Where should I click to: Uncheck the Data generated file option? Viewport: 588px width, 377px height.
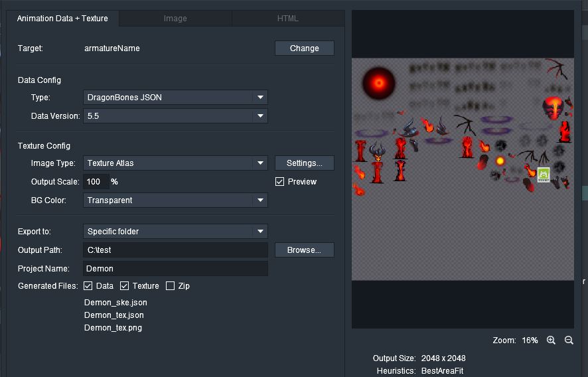point(88,286)
